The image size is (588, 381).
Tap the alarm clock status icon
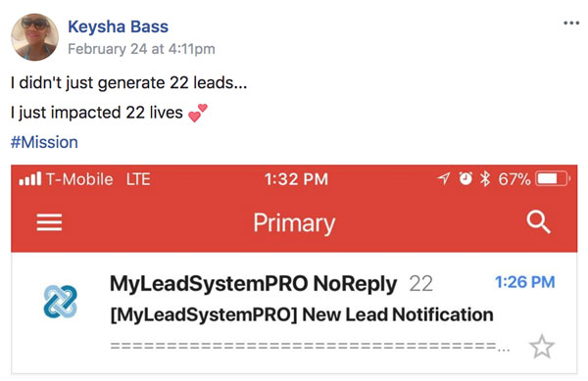point(465,178)
